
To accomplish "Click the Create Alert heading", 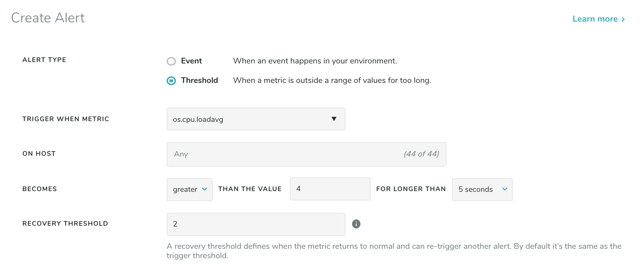I will pyautogui.click(x=48, y=18).
